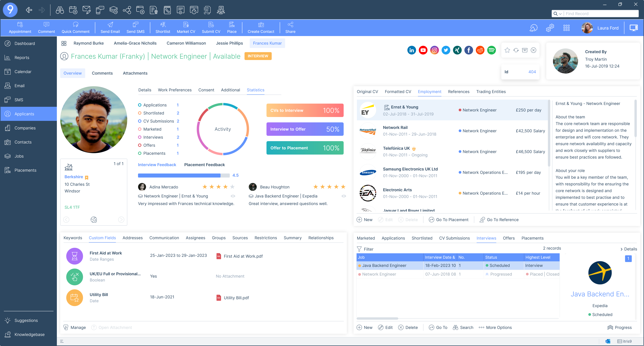Viewport: 644px width, 346px height.
Task: Open the Spotify social icon
Action: click(x=492, y=50)
